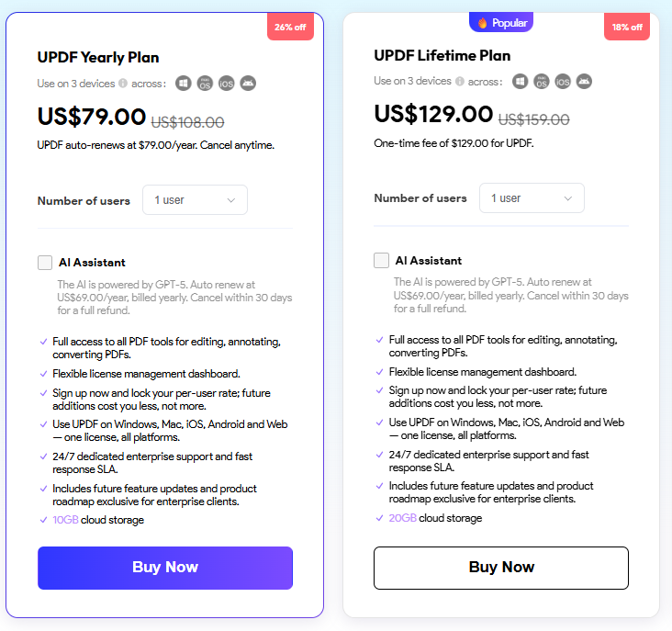The width and height of the screenshot is (672, 631).
Task: Click the macOS icon in Lifetime Plan
Action: click(542, 81)
